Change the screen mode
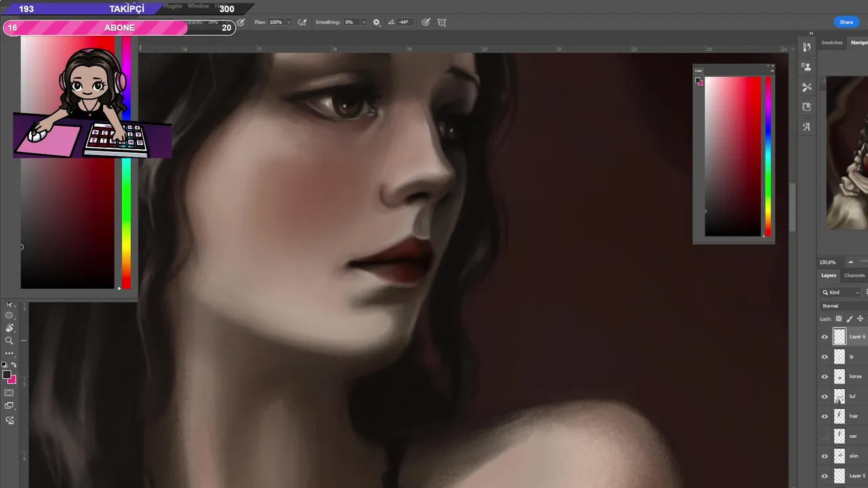Screen dimensions: 868x488 [x=9, y=406]
